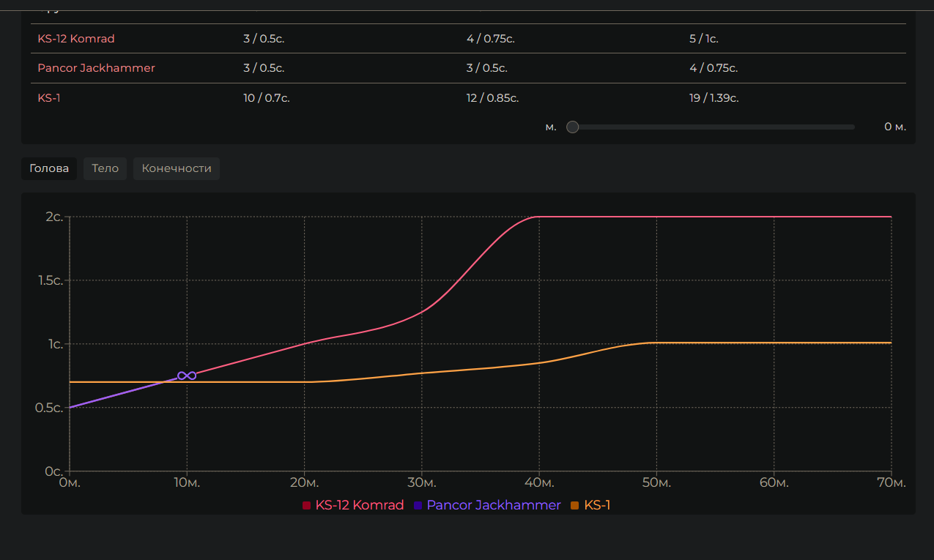Click the middle of the distance slider track
The height and width of the screenshot is (560, 934).
coord(714,127)
